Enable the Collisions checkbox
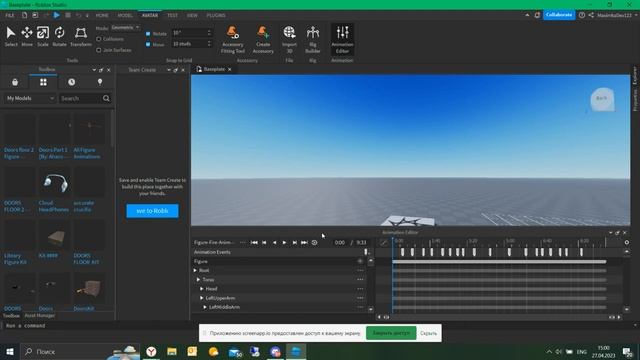The image size is (640, 360). point(98,39)
